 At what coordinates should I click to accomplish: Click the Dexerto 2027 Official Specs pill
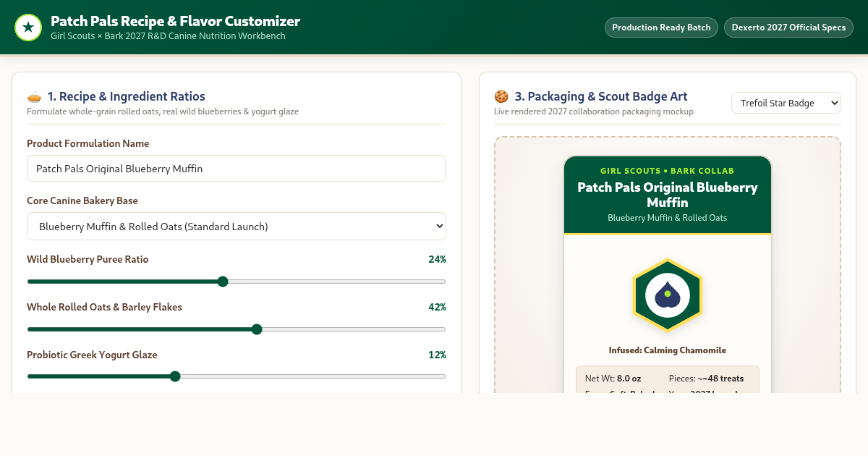(788, 28)
